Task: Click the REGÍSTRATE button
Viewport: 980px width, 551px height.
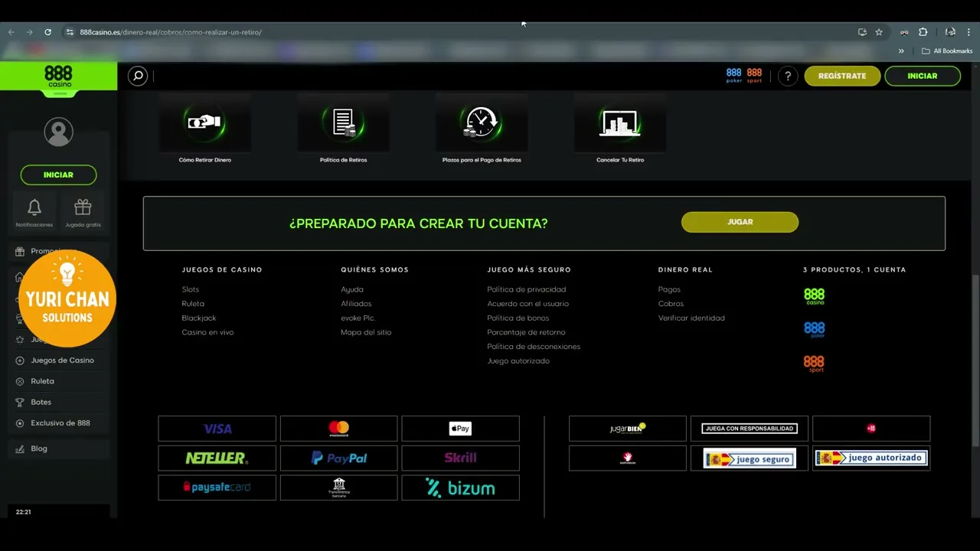Action: coord(842,76)
